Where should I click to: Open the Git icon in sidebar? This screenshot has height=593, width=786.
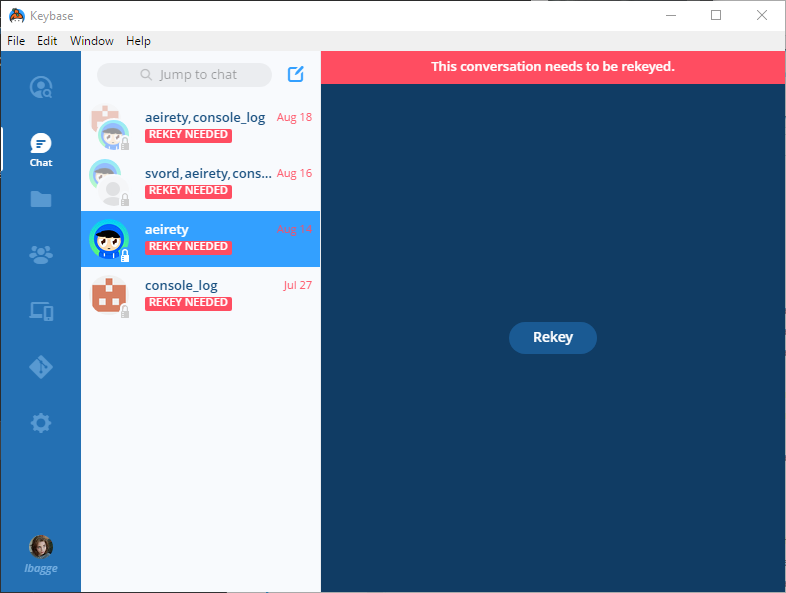[41, 367]
